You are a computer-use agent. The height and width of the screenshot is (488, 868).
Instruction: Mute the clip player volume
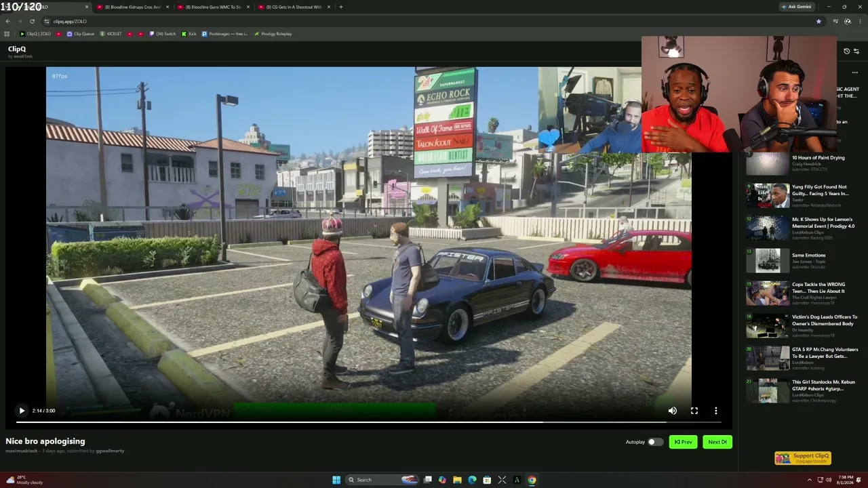coord(672,411)
